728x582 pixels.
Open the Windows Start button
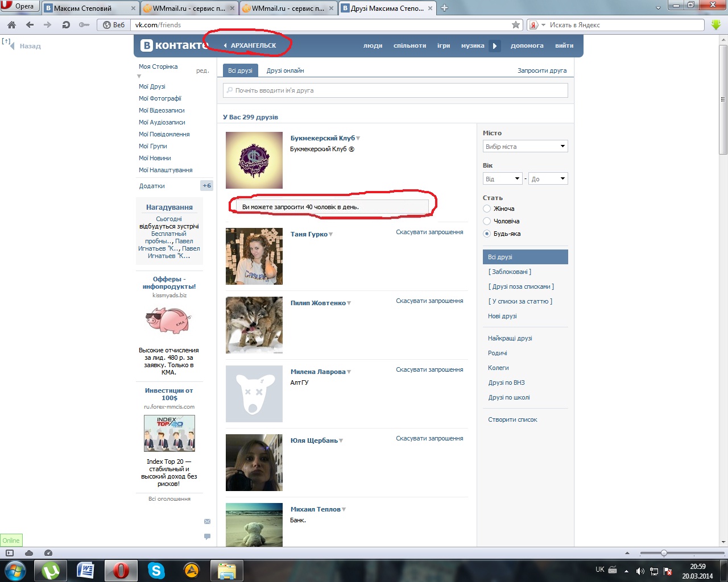(15, 571)
